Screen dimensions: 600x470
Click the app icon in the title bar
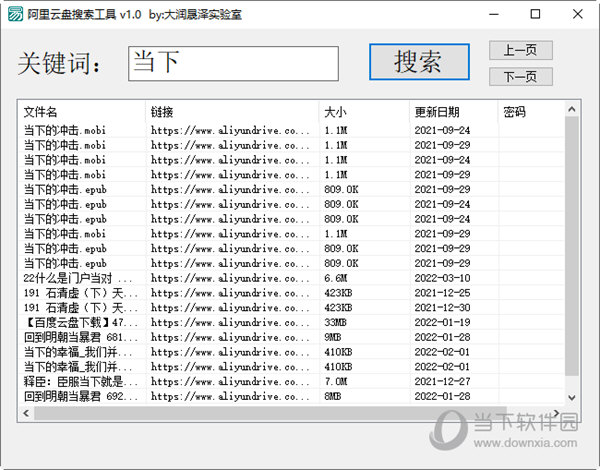(16, 14)
